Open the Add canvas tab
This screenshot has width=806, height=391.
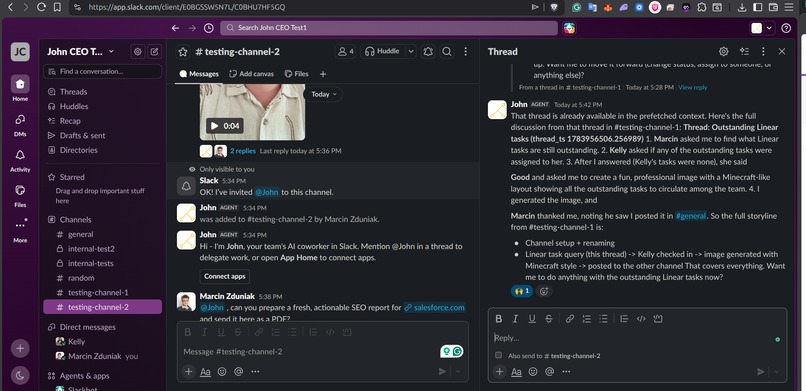(251, 74)
